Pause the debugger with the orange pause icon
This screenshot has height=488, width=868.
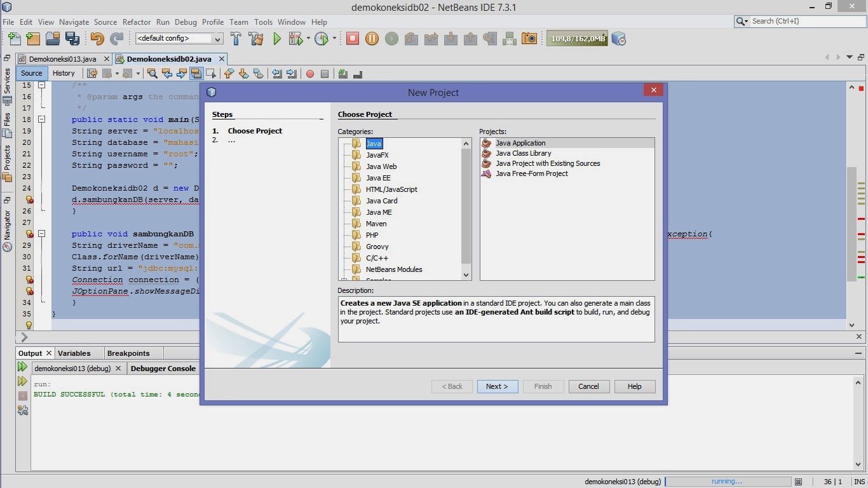click(x=372, y=39)
